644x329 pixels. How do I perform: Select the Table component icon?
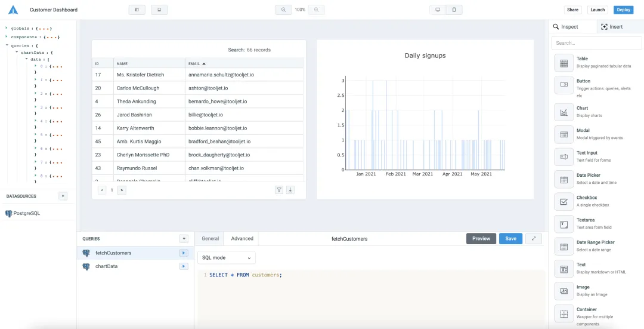pos(564,63)
